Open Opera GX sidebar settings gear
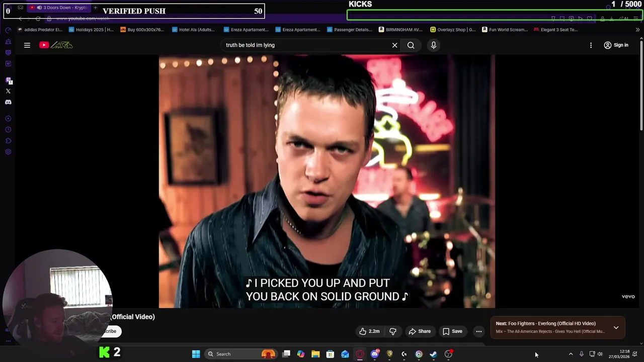This screenshot has width=644, height=362. tap(8, 152)
